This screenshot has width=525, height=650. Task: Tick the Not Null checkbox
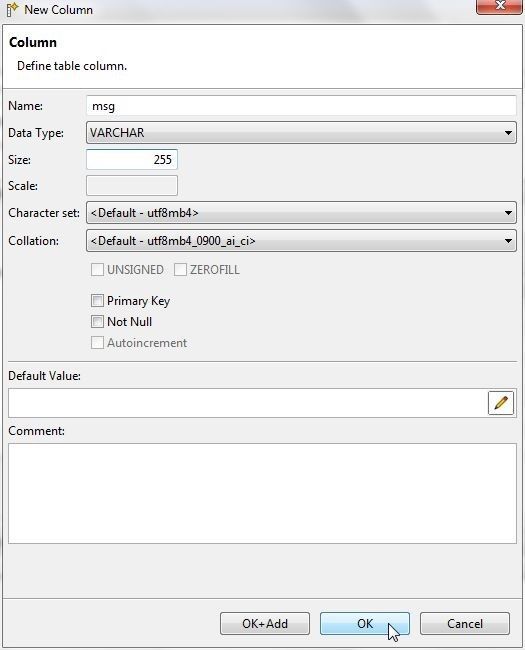click(x=97, y=322)
